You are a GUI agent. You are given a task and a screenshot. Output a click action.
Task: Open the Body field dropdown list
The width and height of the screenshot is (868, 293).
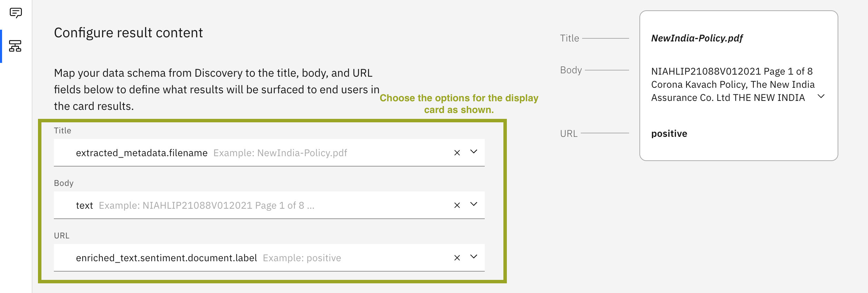click(474, 204)
